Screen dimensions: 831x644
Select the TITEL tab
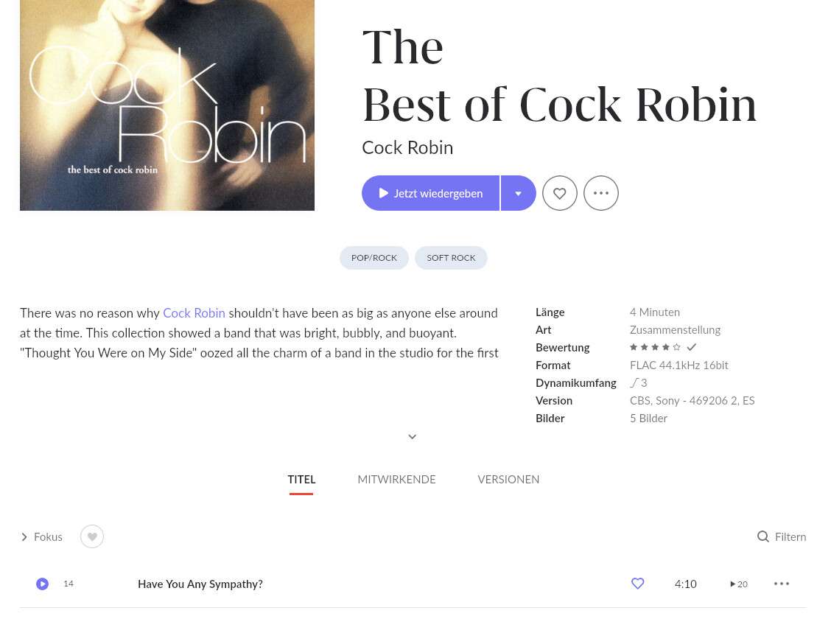click(x=301, y=479)
